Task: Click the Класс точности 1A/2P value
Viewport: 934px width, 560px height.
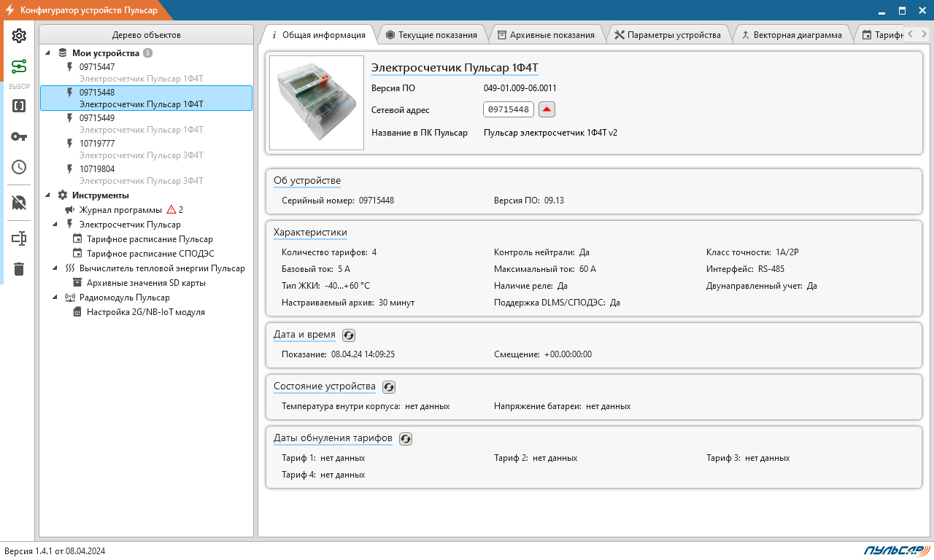Action: (788, 252)
